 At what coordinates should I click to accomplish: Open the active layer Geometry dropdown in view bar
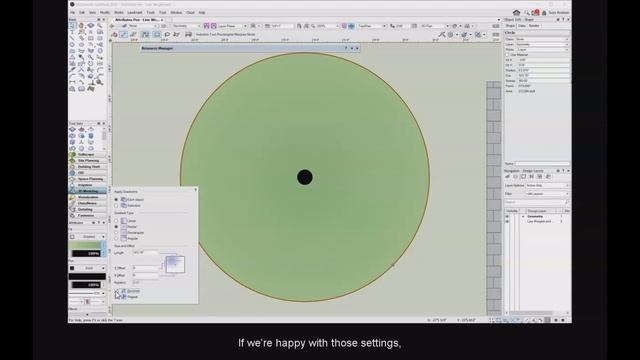click(186, 26)
